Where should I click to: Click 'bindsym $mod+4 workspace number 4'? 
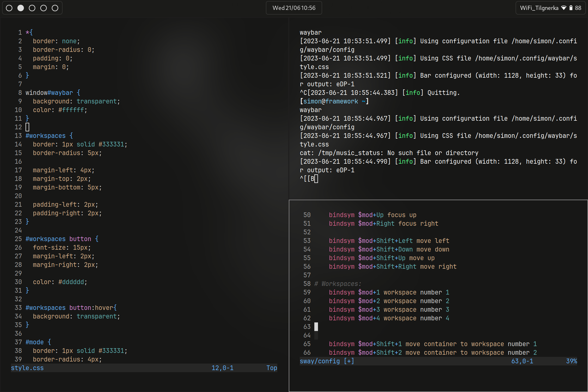[389, 318]
